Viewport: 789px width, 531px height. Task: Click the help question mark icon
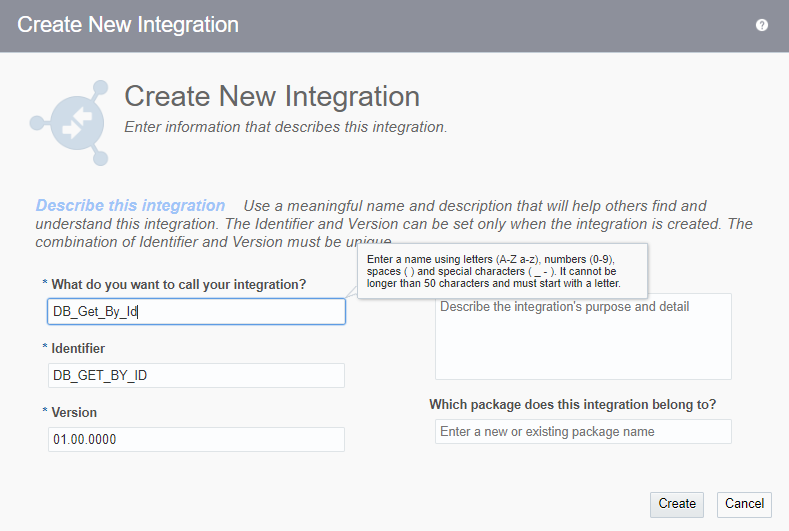click(x=762, y=25)
